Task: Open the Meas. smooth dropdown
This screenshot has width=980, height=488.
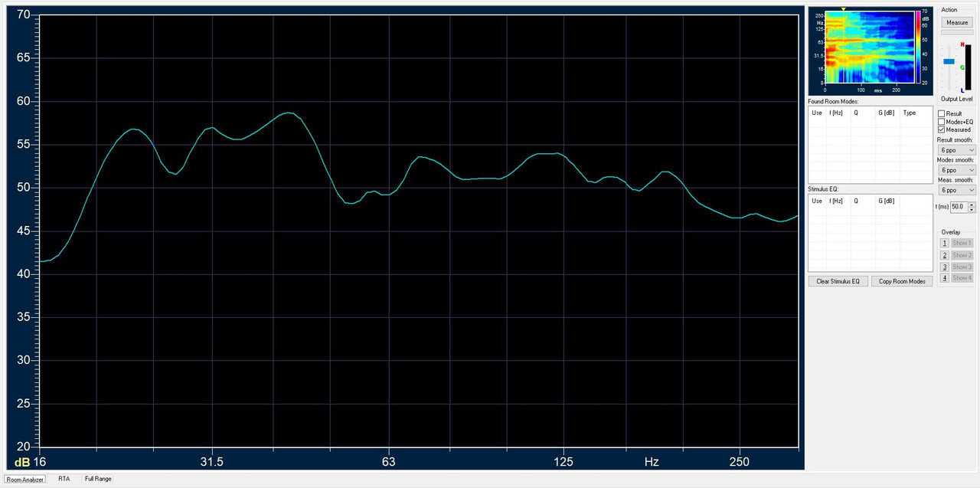Action: pyautogui.click(x=957, y=190)
